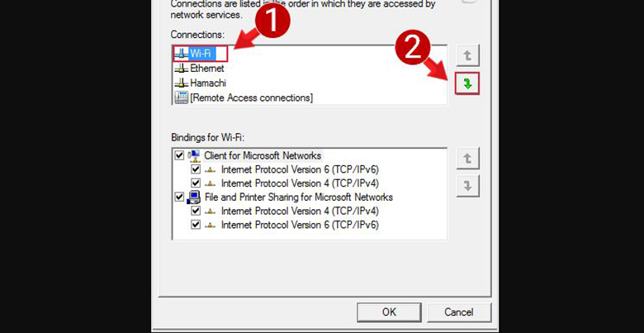644x333 pixels.
Task: Confirm with the OK button
Action: click(389, 312)
